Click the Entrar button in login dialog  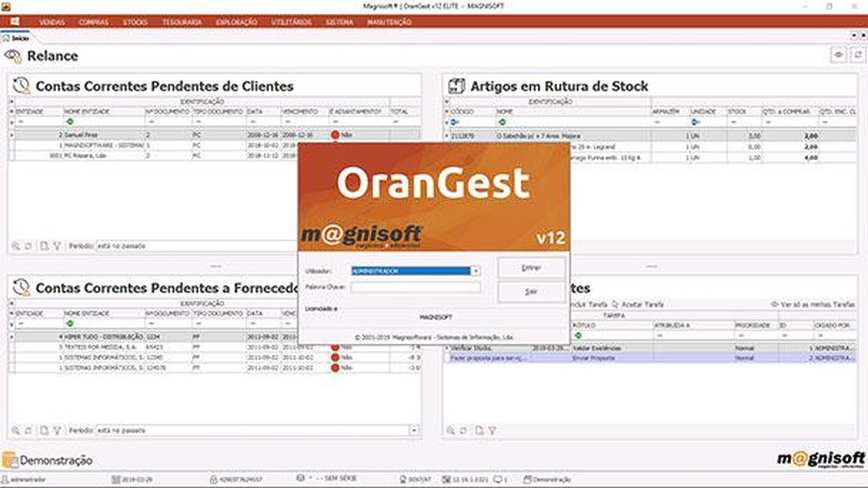[531, 267]
